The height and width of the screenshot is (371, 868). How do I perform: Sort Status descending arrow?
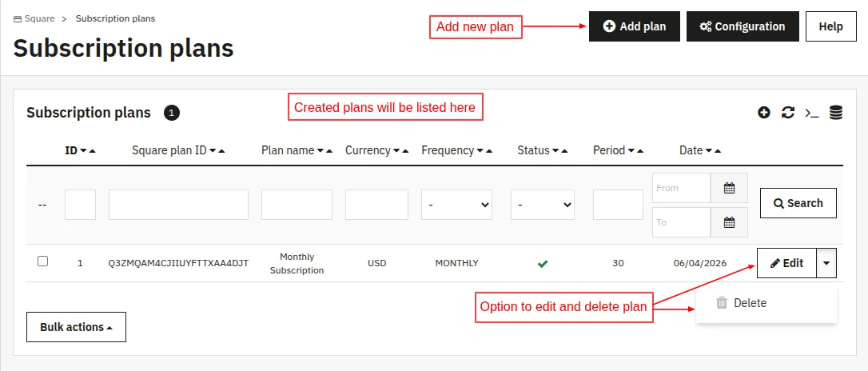tap(555, 150)
